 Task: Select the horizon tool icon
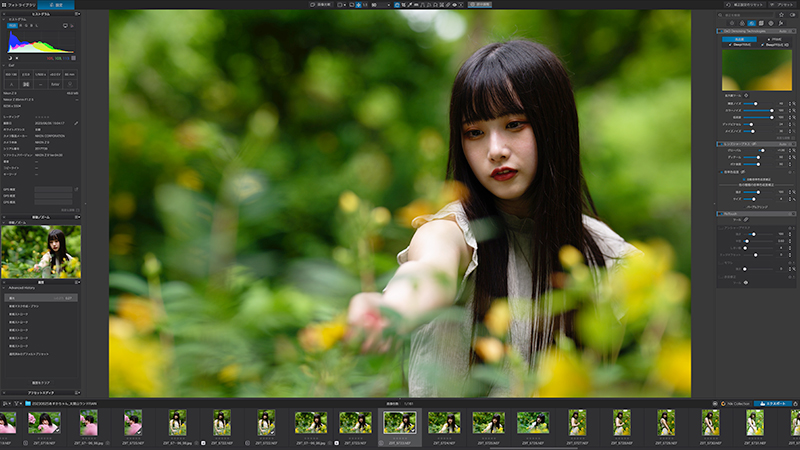click(416, 5)
